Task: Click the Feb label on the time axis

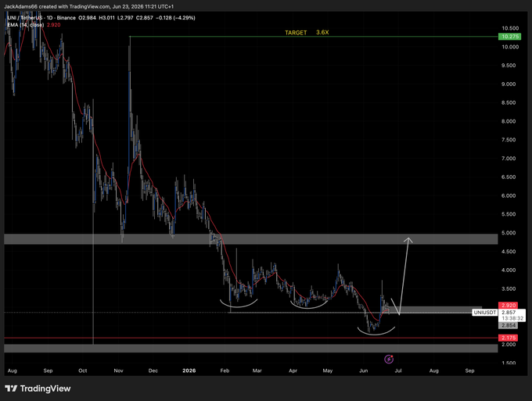Action: click(225, 371)
